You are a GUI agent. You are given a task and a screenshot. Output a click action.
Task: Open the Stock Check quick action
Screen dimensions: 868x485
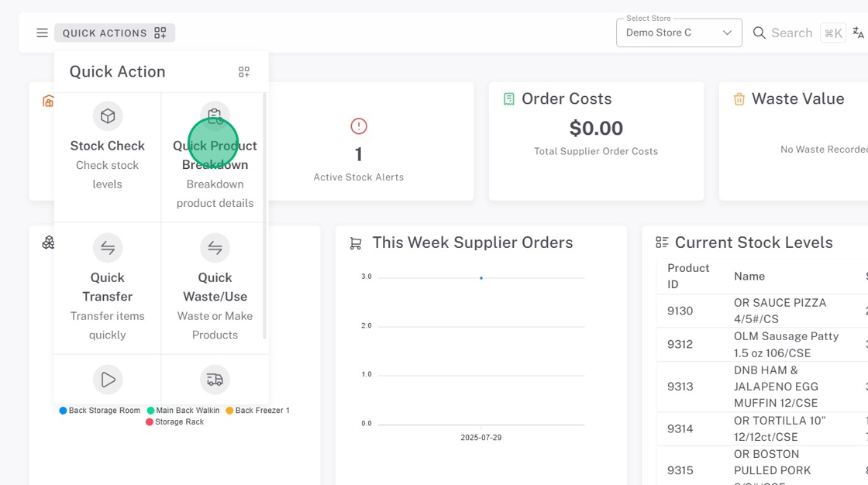(x=108, y=146)
